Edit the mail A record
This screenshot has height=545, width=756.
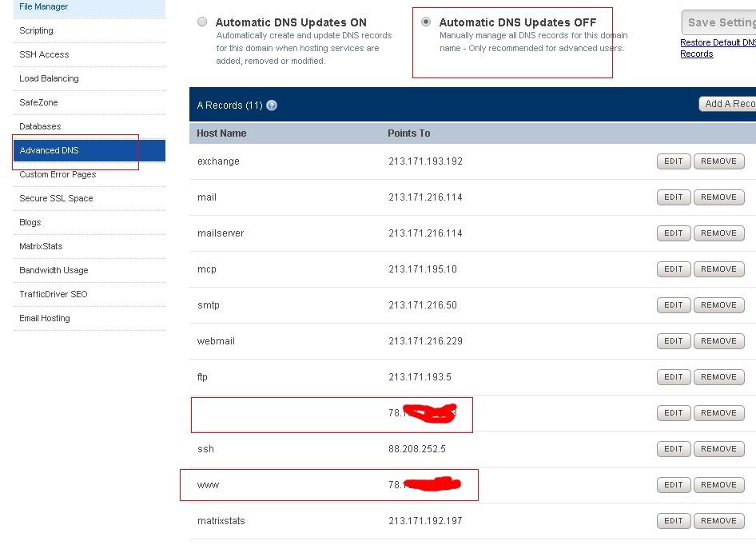pyautogui.click(x=674, y=197)
